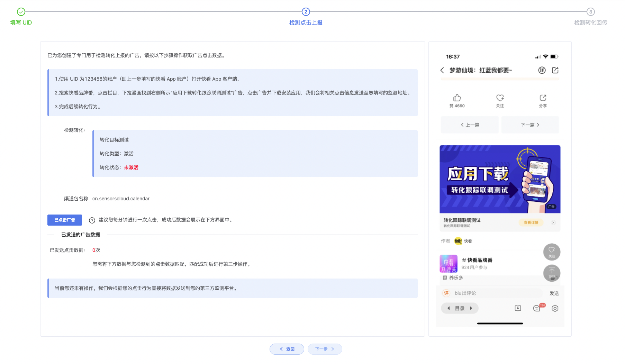This screenshot has height=364, width=625.
Task: Click the 已点击广告 blue button
Action: point(64,220)
